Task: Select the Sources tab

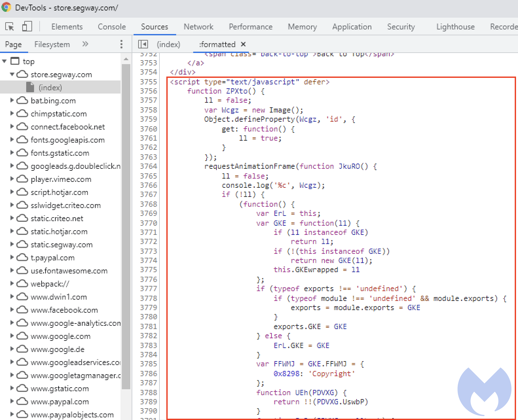Action: tap(155, 27)
